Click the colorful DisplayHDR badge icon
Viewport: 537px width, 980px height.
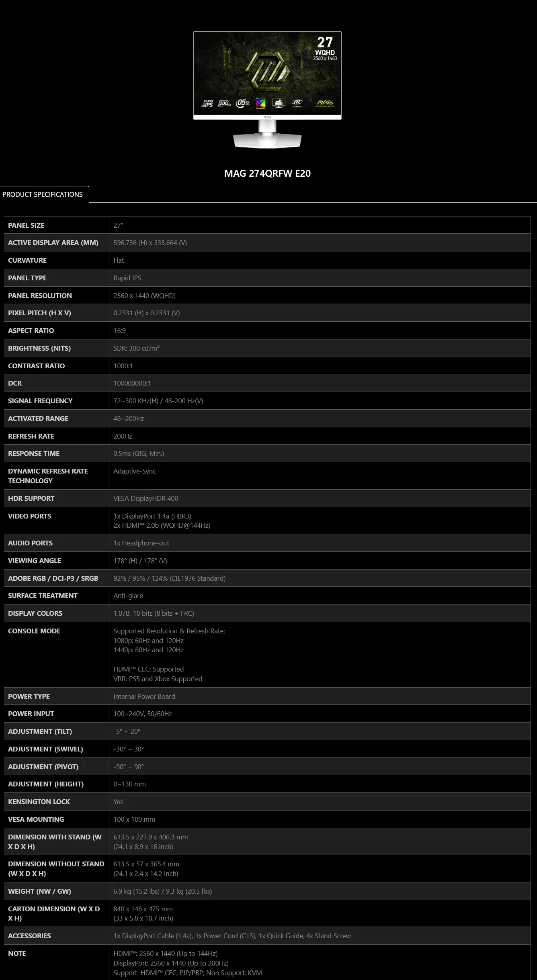coord(260,104)
